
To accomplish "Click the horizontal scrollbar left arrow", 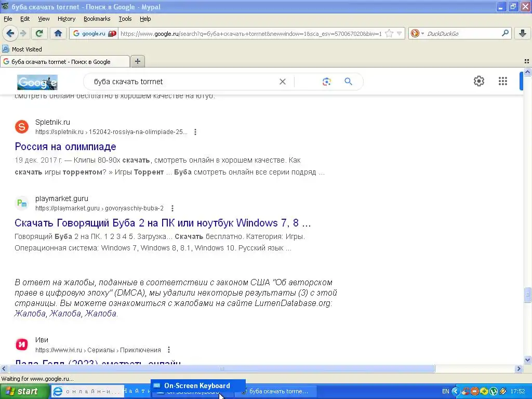I will [4, 368].
